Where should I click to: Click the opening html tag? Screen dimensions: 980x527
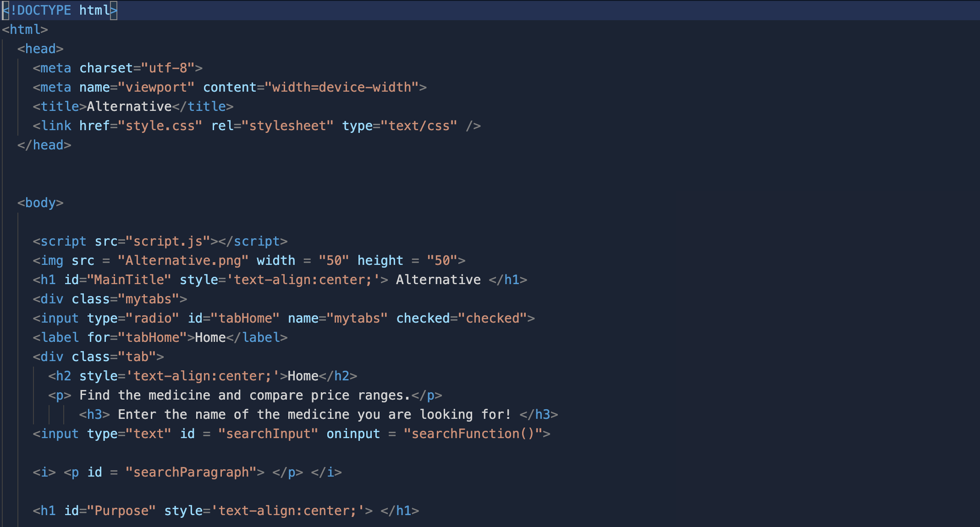[25, 29]
